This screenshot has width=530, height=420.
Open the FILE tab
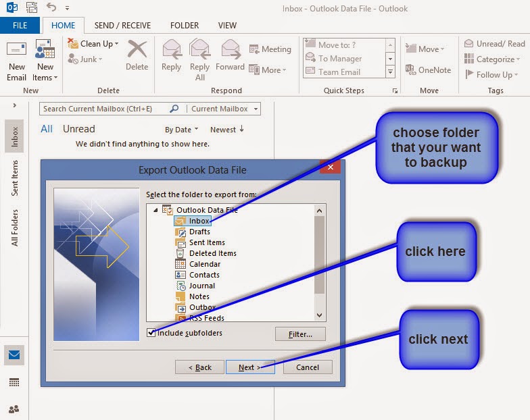coord(20,26)
